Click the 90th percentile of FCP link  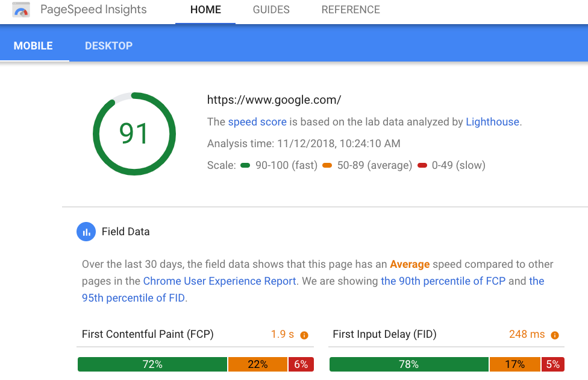[443, 281]
